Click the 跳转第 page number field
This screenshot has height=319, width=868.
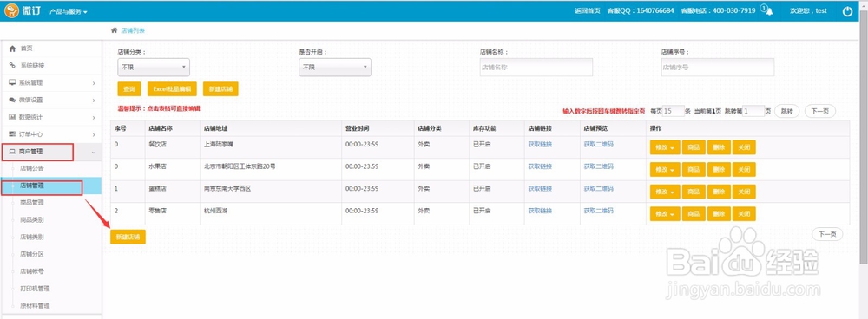[x=753, y=111]
